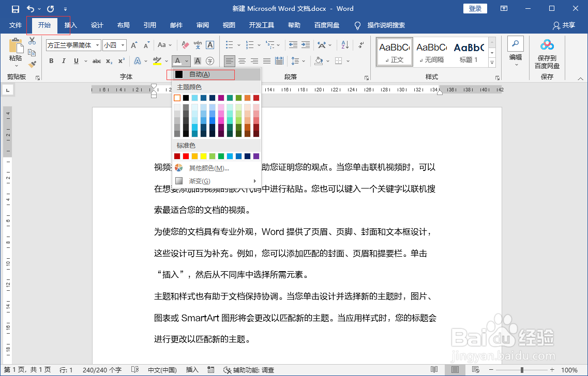The image size is (588, 376).
Task: Toggle Italic formatting
Action: 64,61
